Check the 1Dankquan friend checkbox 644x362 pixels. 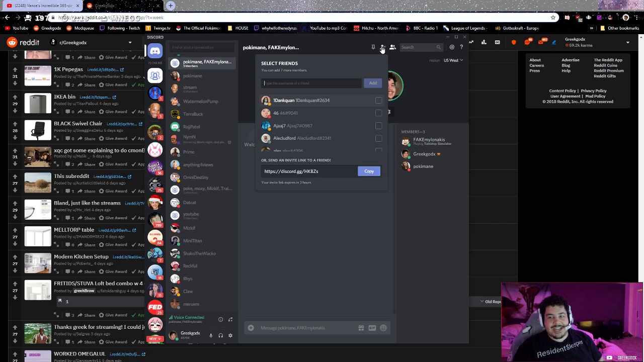click(x=378, y=101)
